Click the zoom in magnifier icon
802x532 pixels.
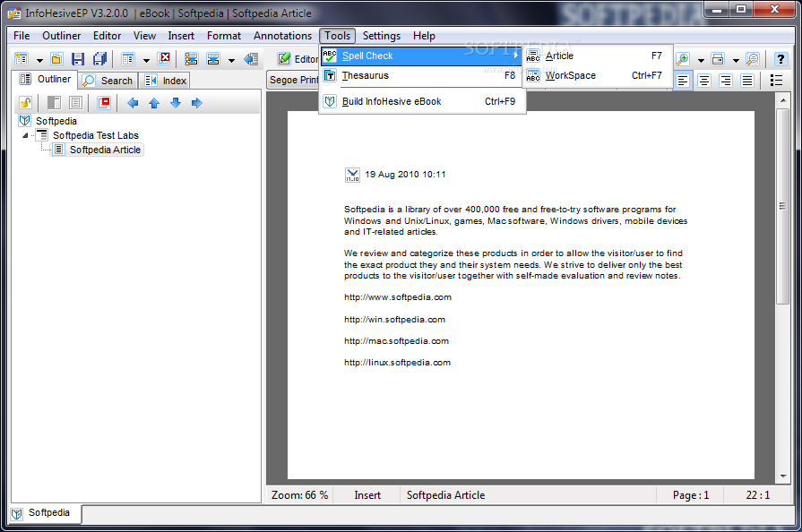tap(683, 59)
